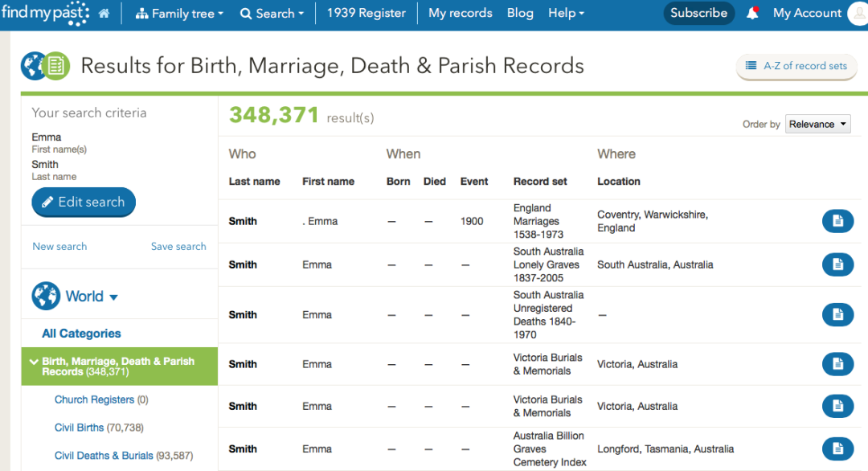Click the World globe icon in sidebar
This screenshot has width=868, height=471.
coord(46,297)
